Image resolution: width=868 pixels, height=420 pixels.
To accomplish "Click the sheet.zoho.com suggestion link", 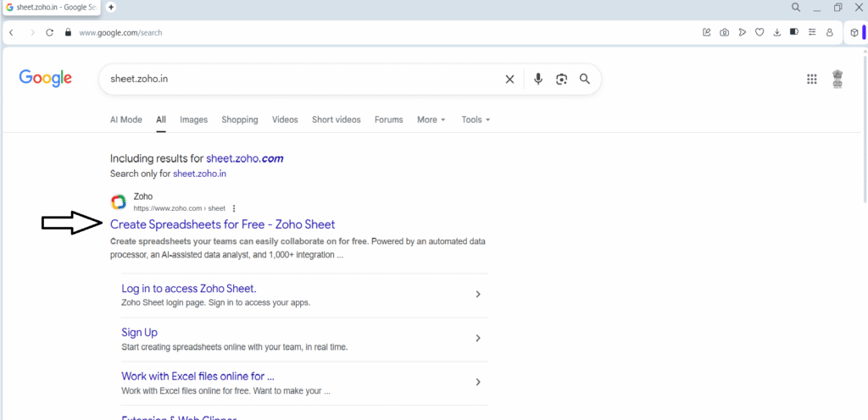I will pyautogui.click(x=245, y=158).
